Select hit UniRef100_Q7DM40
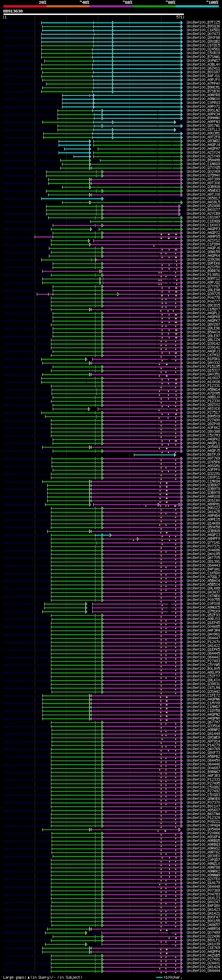The width and height of the screenshot is (222, 980). tap(203, 175)
